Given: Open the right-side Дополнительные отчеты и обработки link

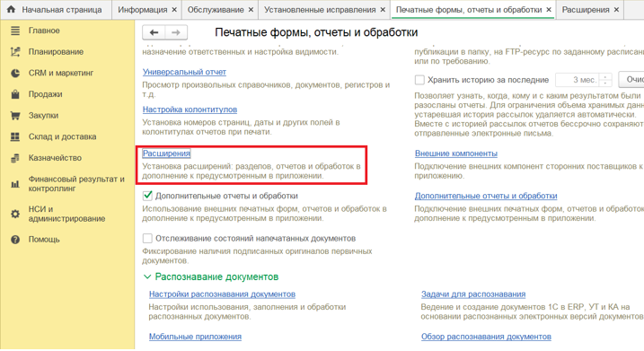Looking at the screenshot, I should point(486,196).
